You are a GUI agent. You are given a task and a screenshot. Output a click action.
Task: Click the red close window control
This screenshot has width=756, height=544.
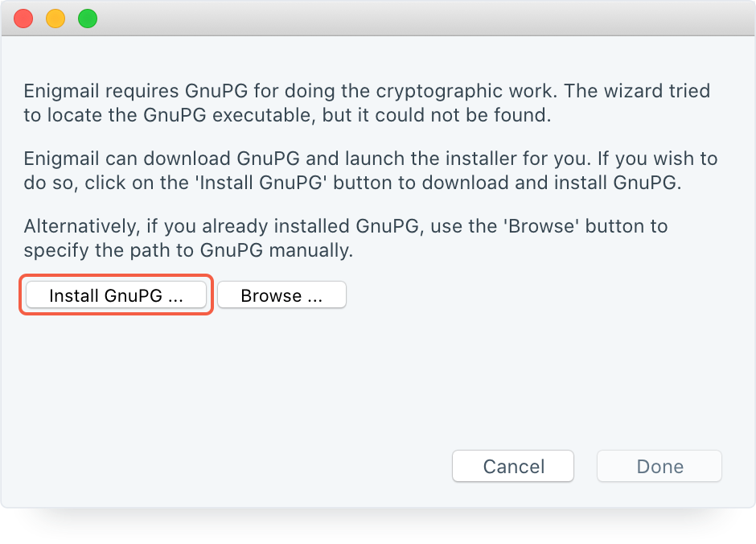point(23,17)
